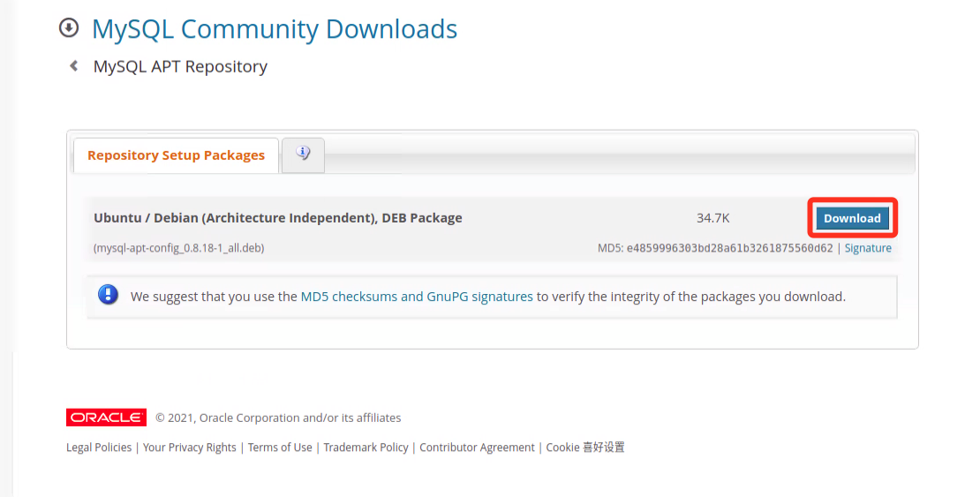
Task: Open the Signature link
Action: [x=868, y=248]
